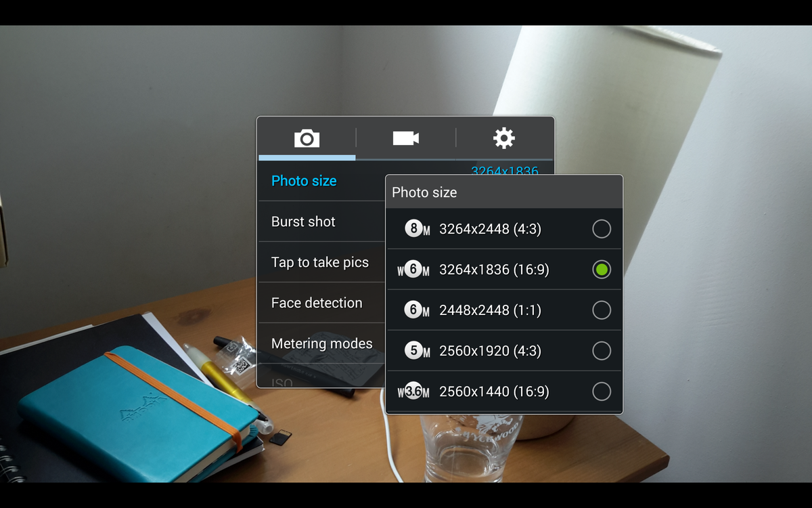Select the 2560x1920 (4:3) resolution
The image size is (812, 508).
(x=504, y=351)
